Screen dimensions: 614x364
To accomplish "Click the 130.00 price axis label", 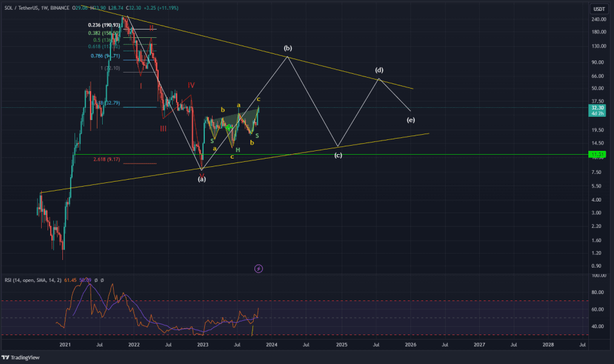I will (x=599, y=46).
